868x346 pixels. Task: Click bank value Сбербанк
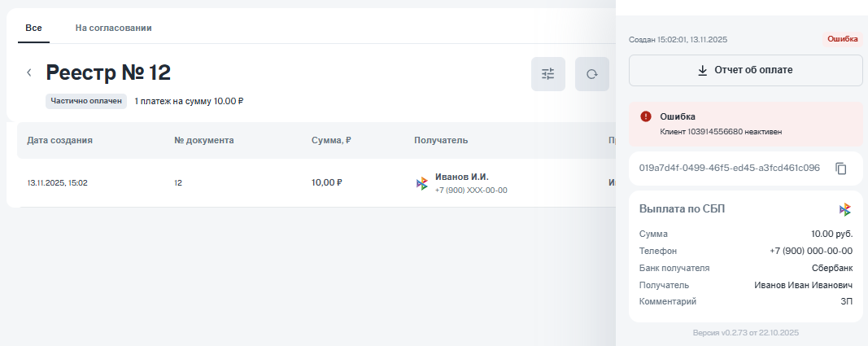(x=832, y=268)
